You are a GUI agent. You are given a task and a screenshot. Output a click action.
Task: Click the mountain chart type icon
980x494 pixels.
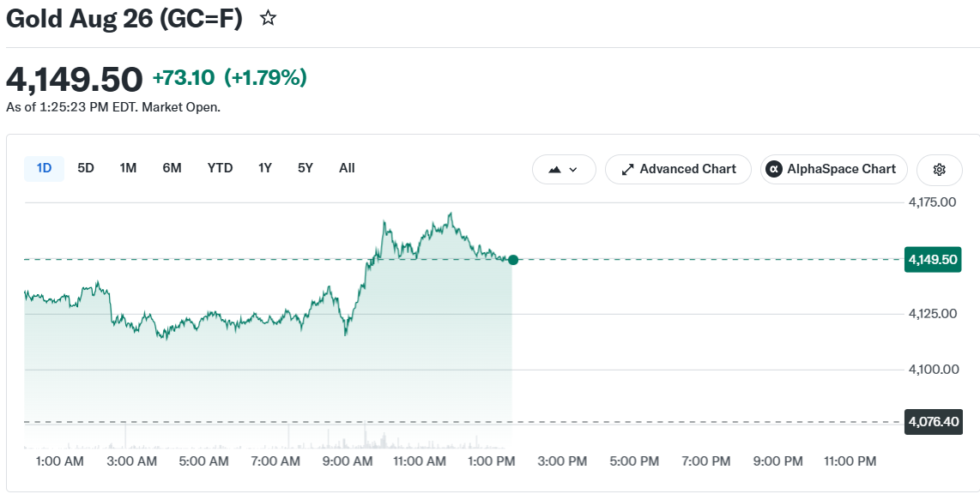click(554, 169)
